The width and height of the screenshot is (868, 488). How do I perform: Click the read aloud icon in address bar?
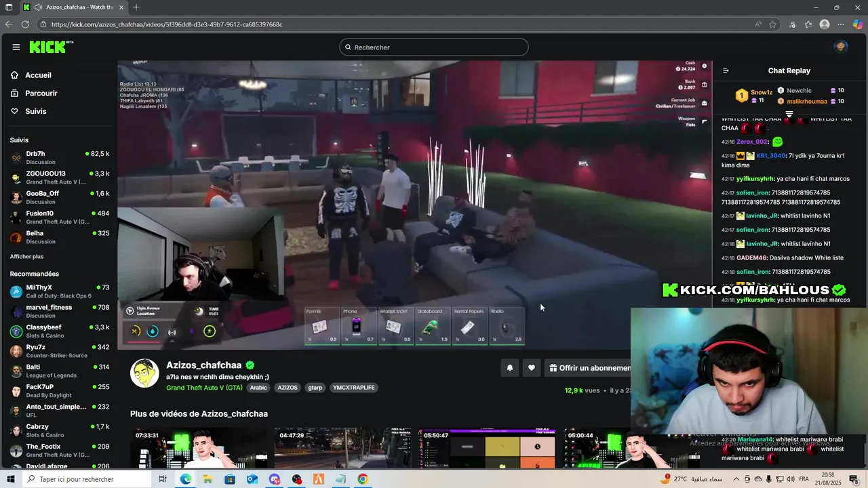757,24
